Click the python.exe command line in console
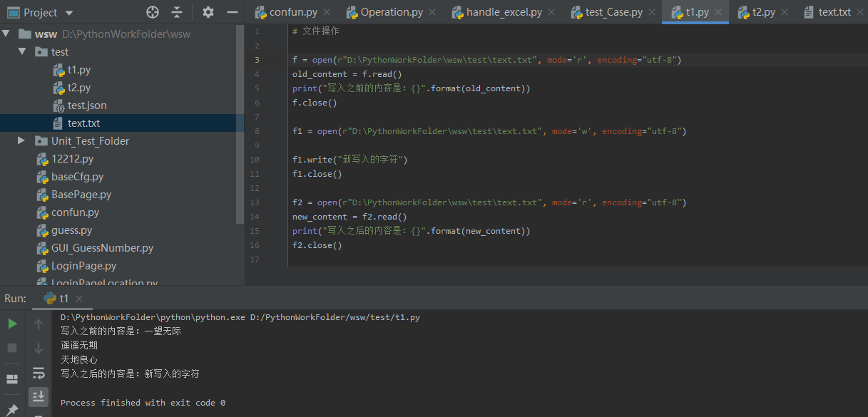 click(x=240, y=317)
